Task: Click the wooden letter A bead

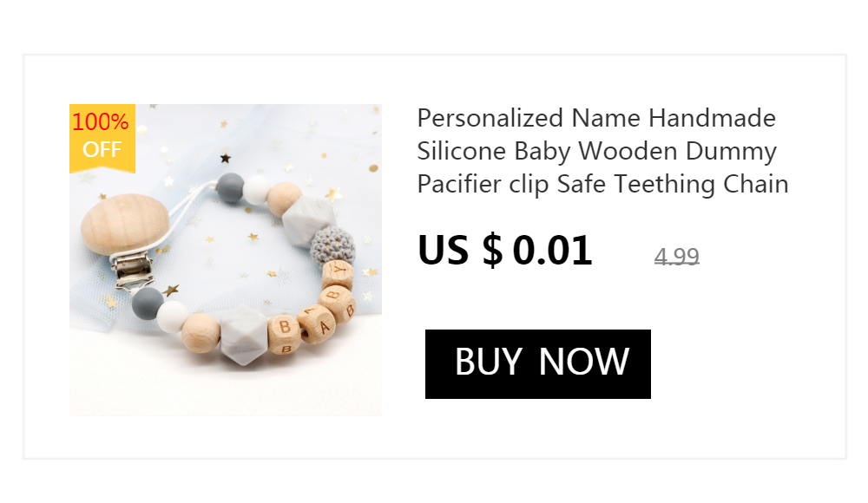Action: pyautogui.click(x=315, y=324)
